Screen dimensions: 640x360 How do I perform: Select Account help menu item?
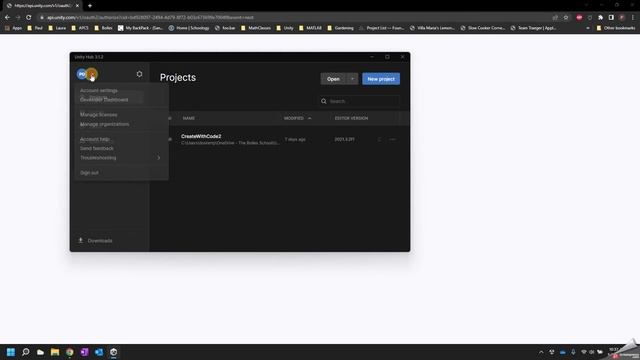pos(96,139)
